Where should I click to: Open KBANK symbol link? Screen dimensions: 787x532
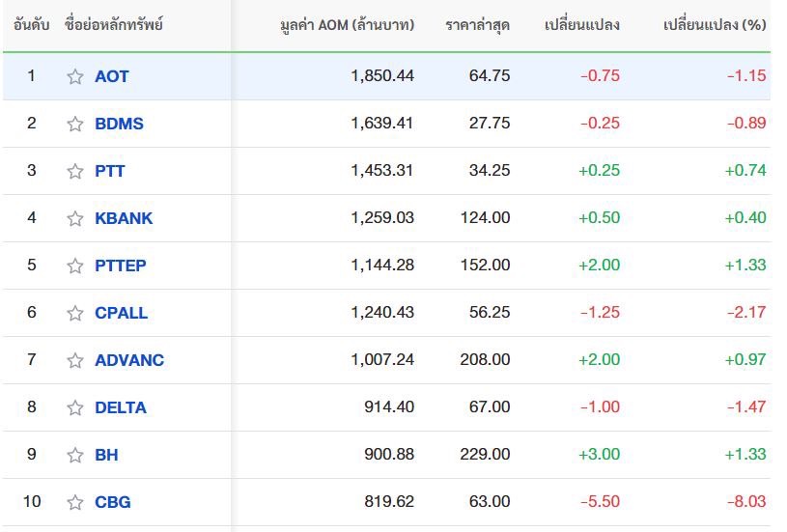point(124,218)
